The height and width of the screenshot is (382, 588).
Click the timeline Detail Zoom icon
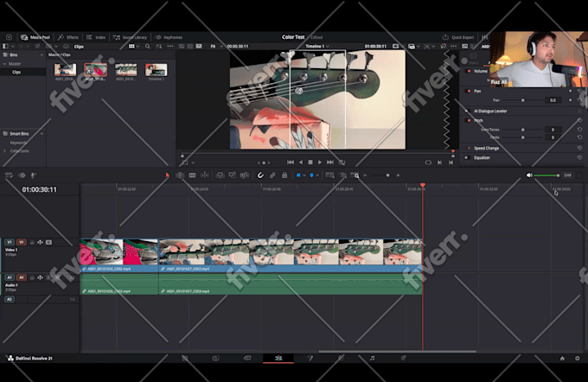342,175
